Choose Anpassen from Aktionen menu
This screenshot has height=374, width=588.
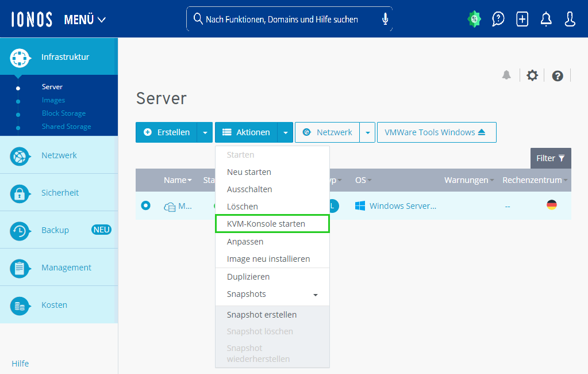tap(272, 242)
